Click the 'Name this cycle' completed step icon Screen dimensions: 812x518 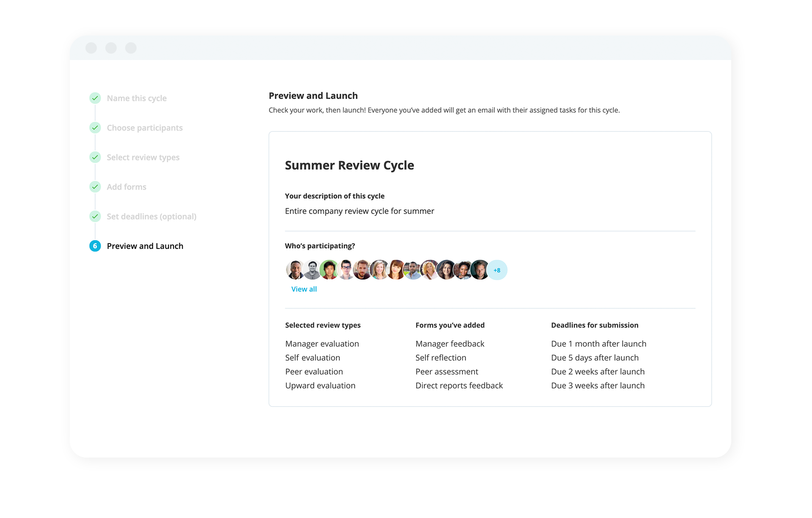(94, 98)
